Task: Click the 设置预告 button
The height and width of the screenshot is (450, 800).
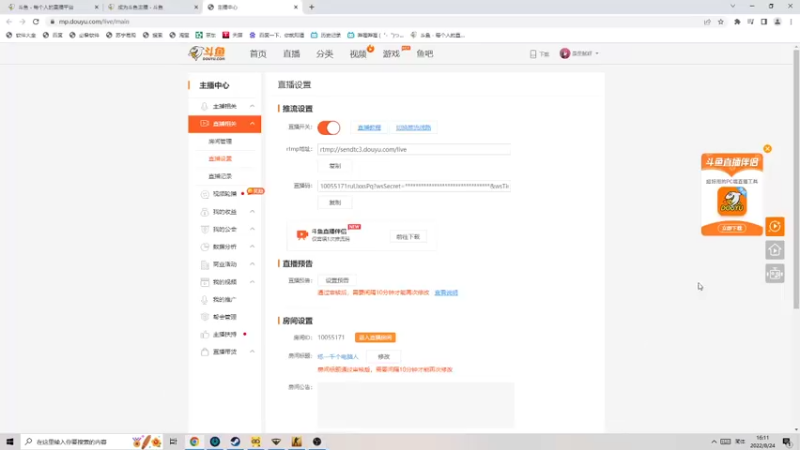Action: point(337,280)
